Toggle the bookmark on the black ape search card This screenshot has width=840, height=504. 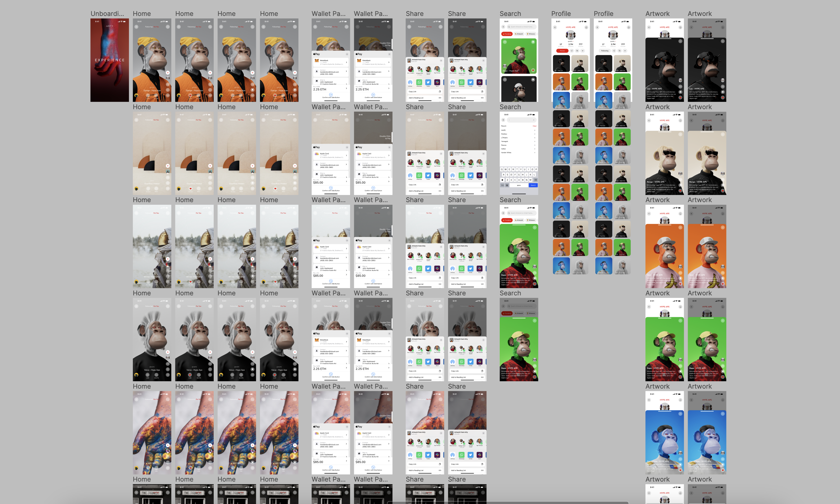pyautogui.click(x=533, y=79)
